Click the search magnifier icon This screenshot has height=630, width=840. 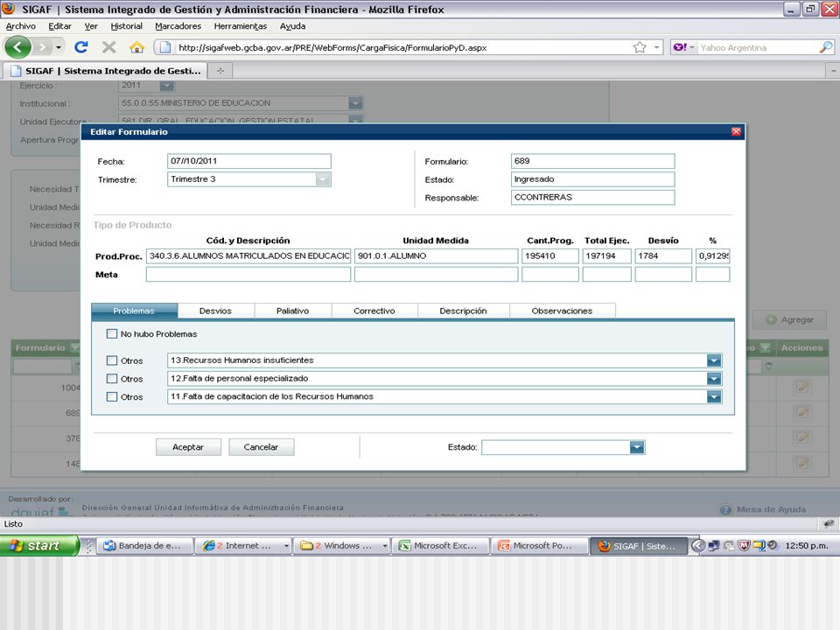[825, 47]
